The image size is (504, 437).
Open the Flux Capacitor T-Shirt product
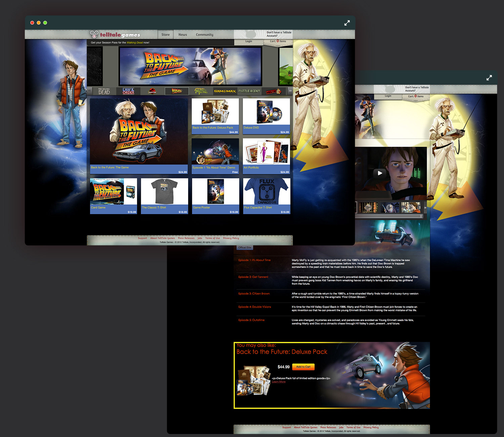pyautogui.click(x=267, y=196)
